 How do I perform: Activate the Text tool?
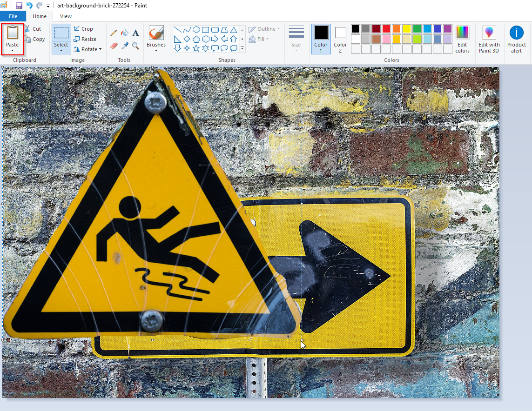click(x=135, y=33)
